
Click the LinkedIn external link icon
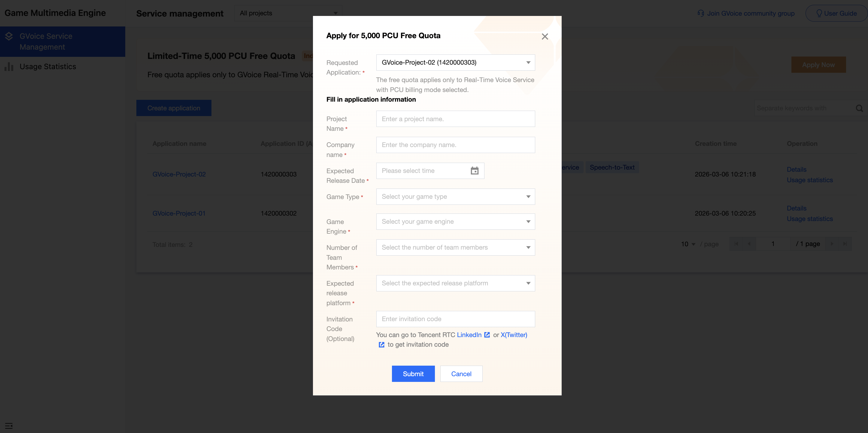pos(487,335)
